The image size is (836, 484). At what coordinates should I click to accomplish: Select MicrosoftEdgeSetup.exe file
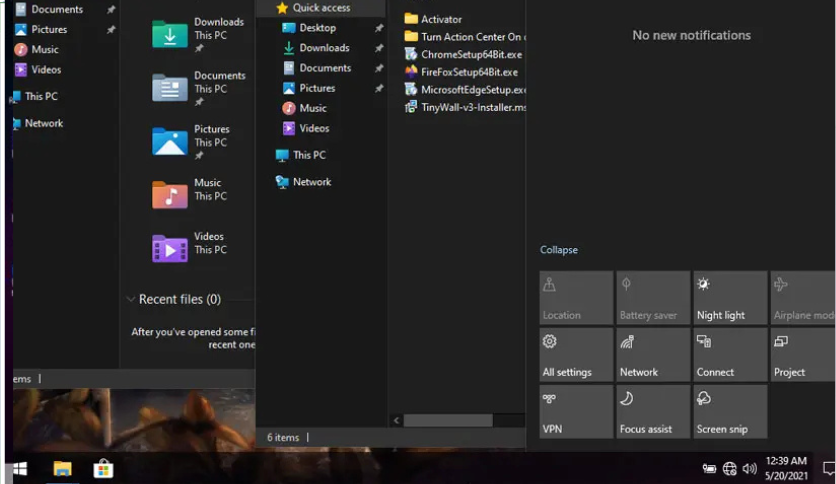tap(465, 90)
